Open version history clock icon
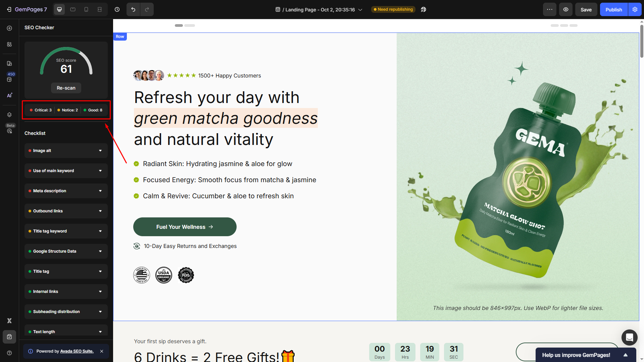The width and height of the screenshot is (644, 362). click(117, 9)
